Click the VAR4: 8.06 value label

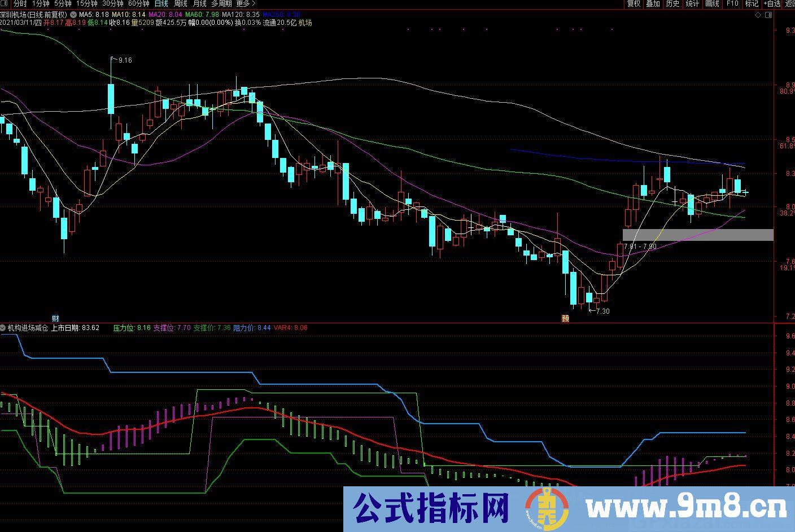(291, 327)
